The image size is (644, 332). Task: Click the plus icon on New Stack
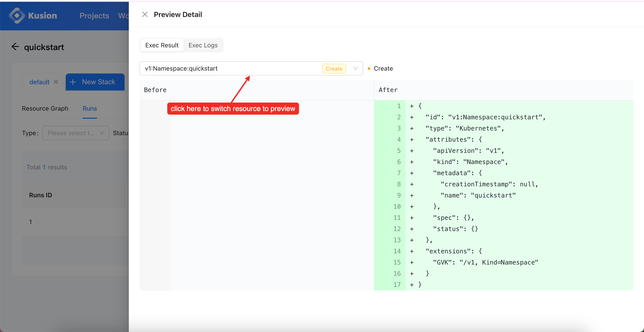pos(73,82)
